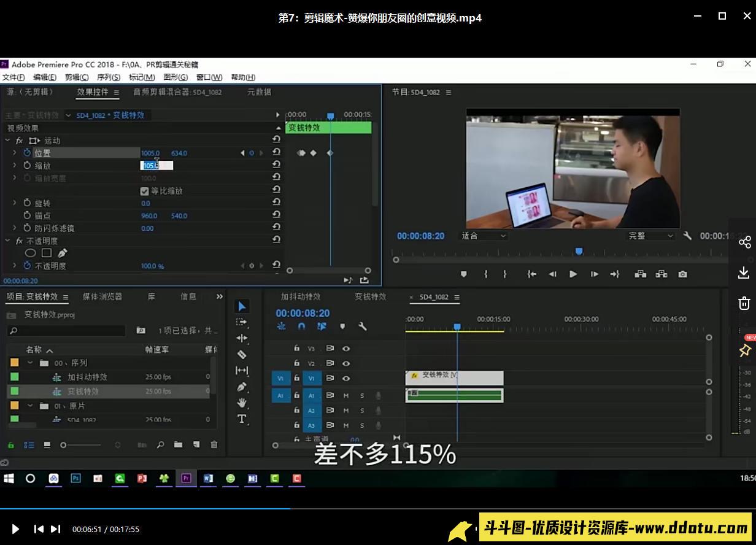Screen dimensions: 756x545
Task: Expand the 旋转 (Rotation) property
Action: [15, 203]
